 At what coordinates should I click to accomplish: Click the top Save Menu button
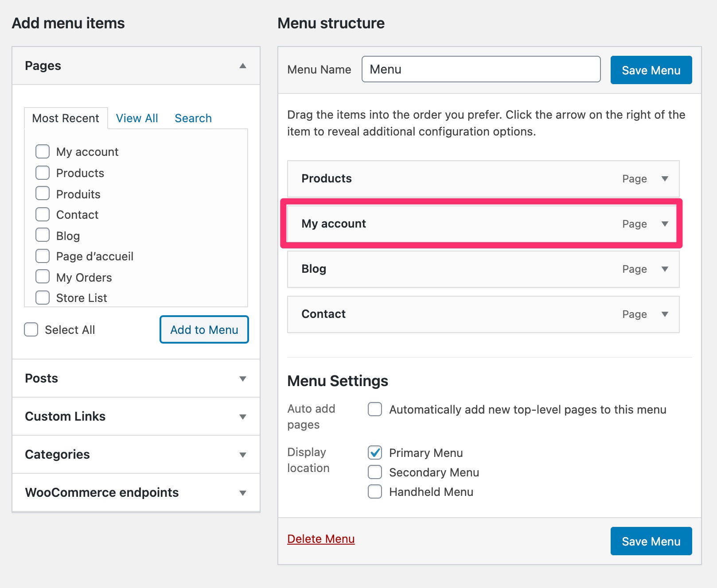tap(651, 70)
